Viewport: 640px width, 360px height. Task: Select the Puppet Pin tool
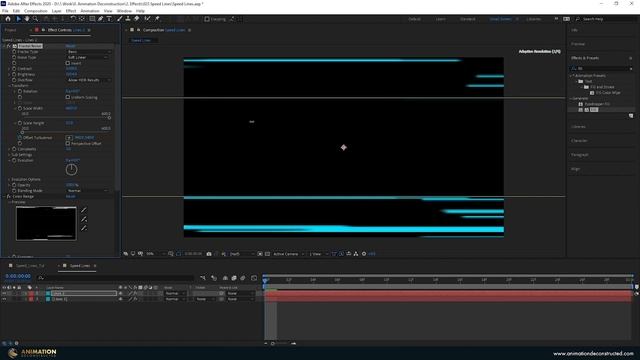point(157,19)
